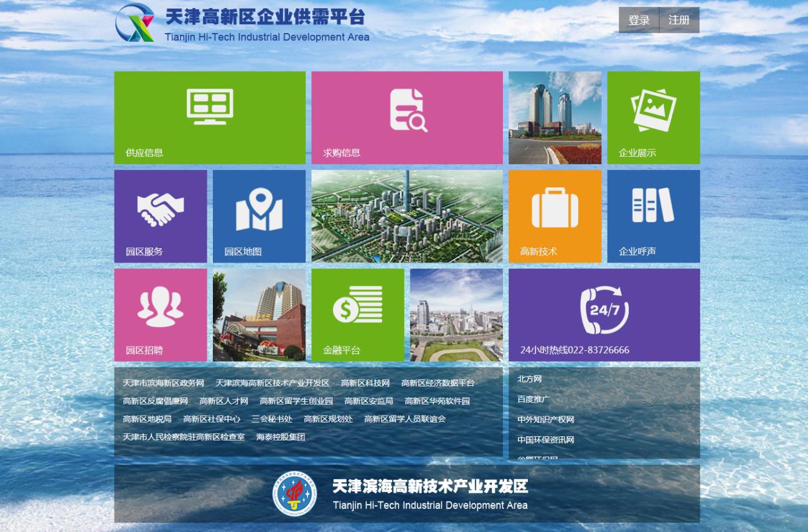Click the 注册 register button
Viewport: 808px width, 532px height.
coord(679,20)
